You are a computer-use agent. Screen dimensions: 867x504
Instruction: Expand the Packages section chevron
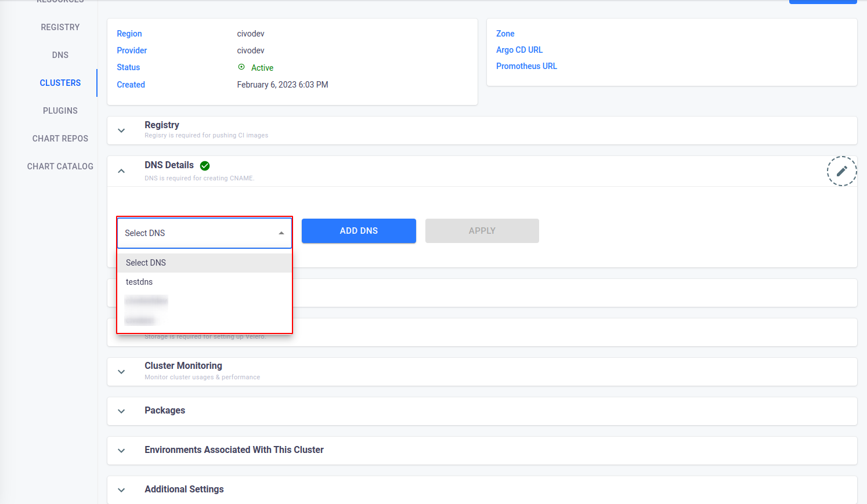point(121,411)
